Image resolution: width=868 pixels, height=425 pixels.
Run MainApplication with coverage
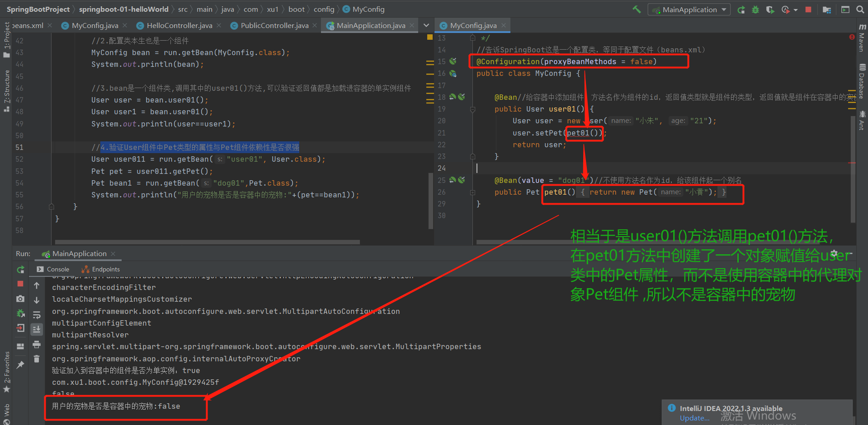770,9
